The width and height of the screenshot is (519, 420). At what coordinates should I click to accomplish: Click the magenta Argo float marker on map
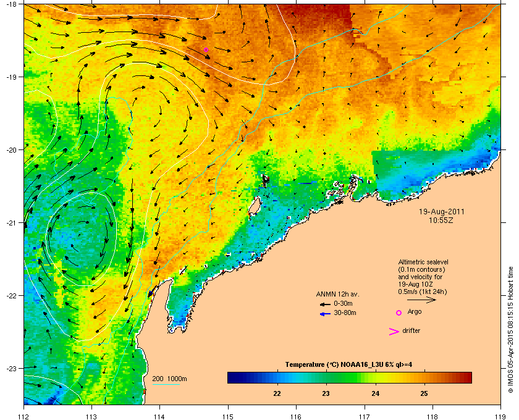[206, 50]
